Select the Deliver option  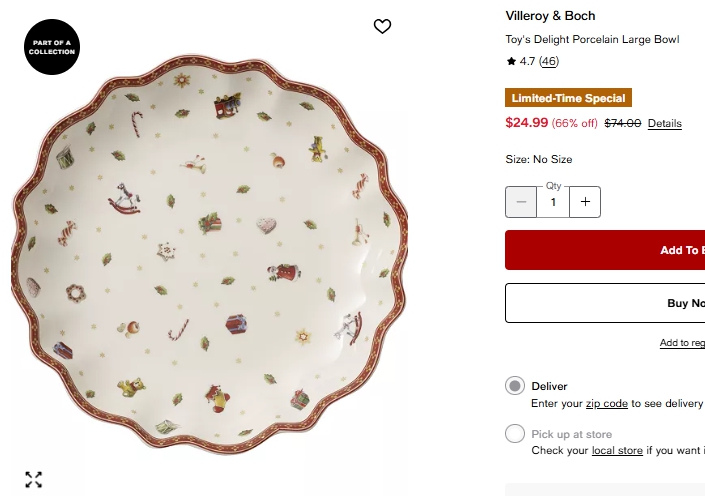coord(515,386)
